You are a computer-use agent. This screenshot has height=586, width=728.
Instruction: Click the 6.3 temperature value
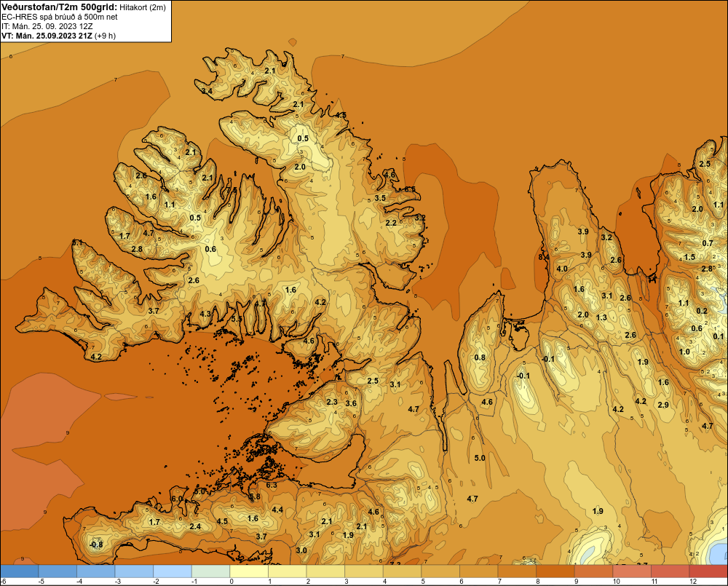[x=272, y=486]
